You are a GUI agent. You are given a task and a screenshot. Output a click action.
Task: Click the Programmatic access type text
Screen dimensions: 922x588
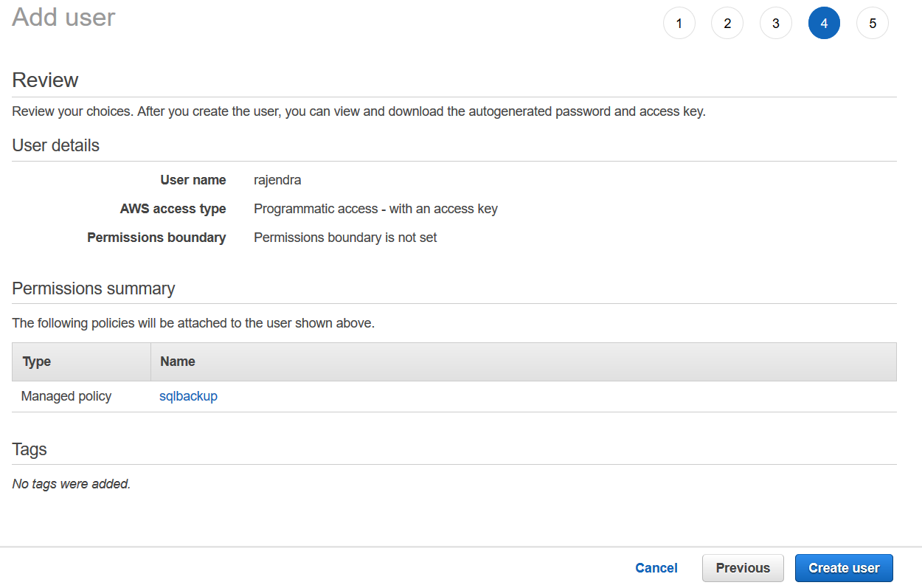(375, 209)
